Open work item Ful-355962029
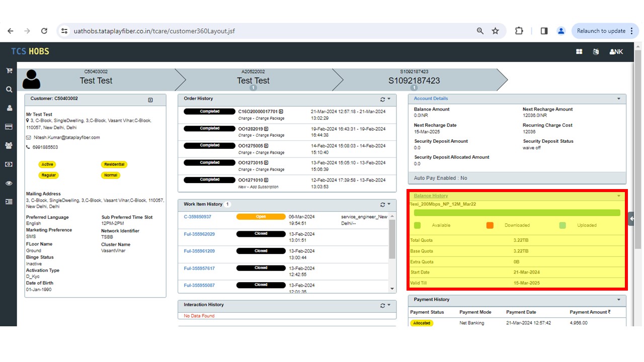The height and width of the screenshot is (362, 644). click(199, 234)
